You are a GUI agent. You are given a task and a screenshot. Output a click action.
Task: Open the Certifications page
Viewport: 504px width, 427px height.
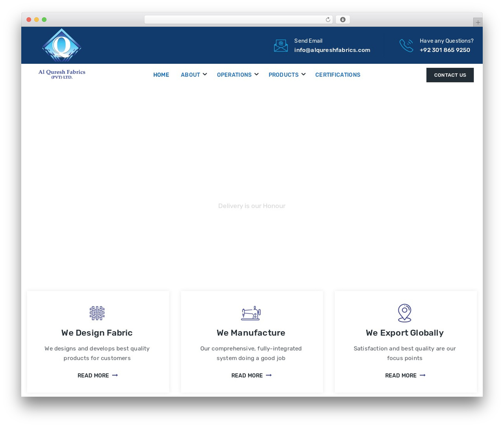click(x=338, y=75)
